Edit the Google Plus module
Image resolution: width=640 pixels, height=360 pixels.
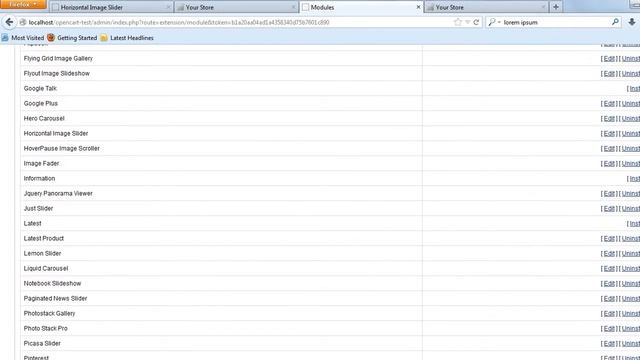pos(609,104)
